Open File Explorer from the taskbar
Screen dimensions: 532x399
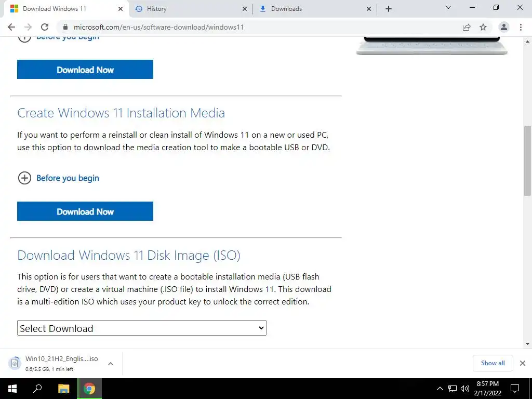tap(64, 389)
